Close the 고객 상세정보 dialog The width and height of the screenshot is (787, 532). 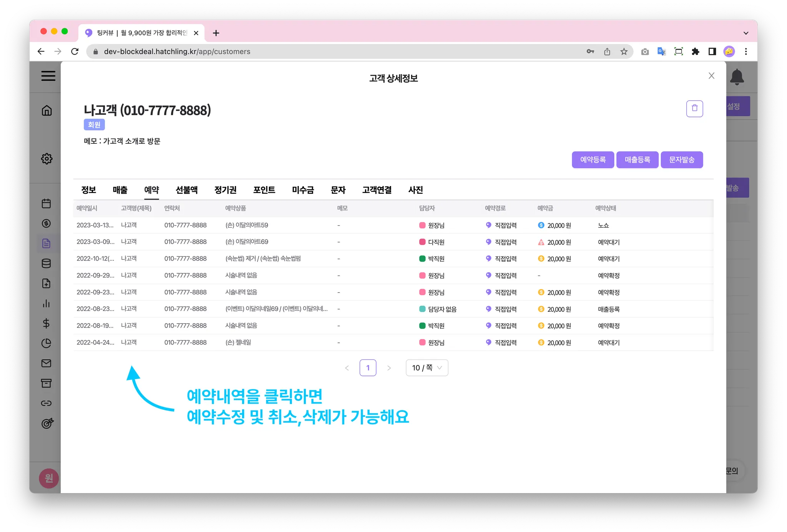pos(711,76)
